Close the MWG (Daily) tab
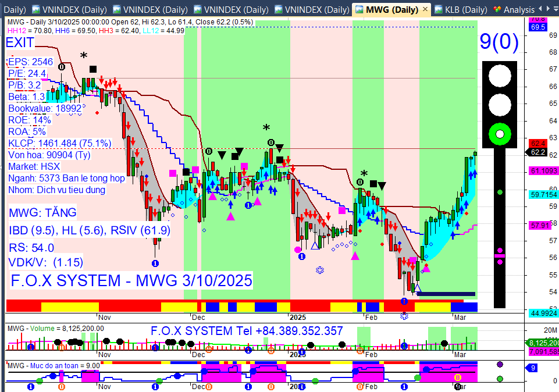Screen dimensions: 559x392 425,9
